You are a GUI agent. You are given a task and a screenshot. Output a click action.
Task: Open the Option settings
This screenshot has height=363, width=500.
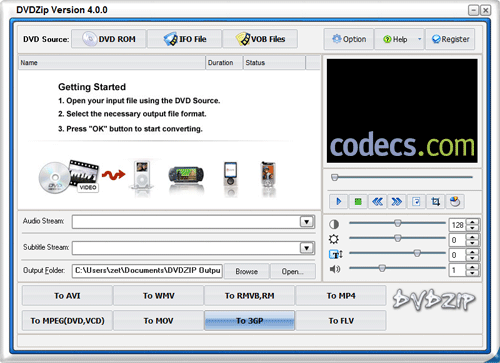click(x=349, y=39)
